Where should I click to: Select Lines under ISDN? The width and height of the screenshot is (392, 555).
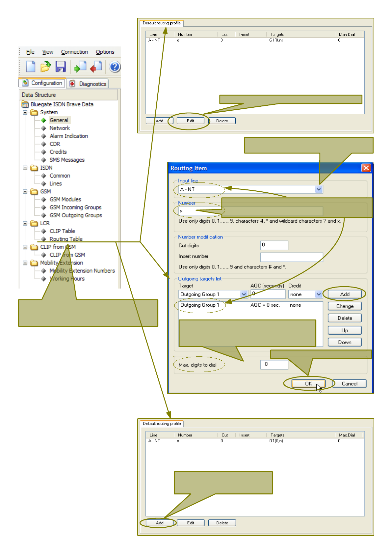click(56, 183)
